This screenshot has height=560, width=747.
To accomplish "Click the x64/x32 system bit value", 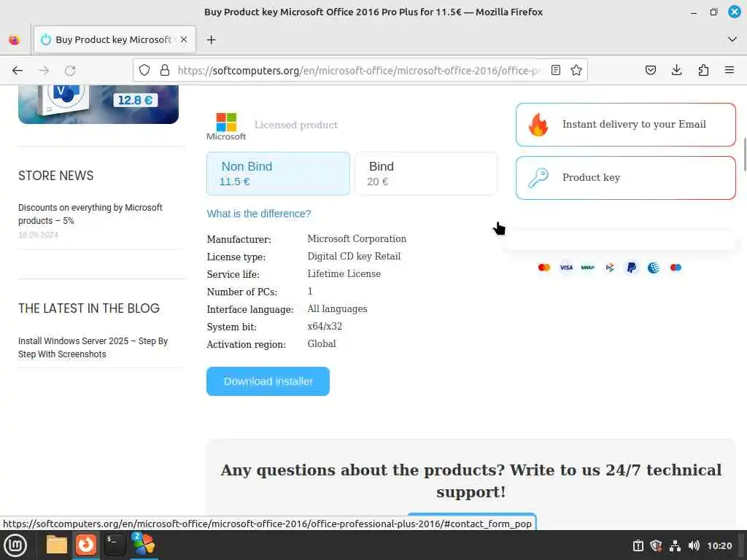I will pos(325,326).
